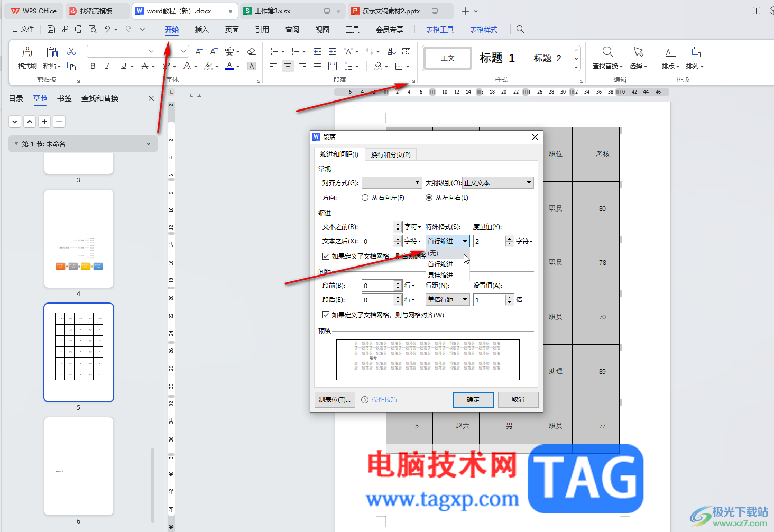Open paragraph dialog launcher arrow

point(413,81)
